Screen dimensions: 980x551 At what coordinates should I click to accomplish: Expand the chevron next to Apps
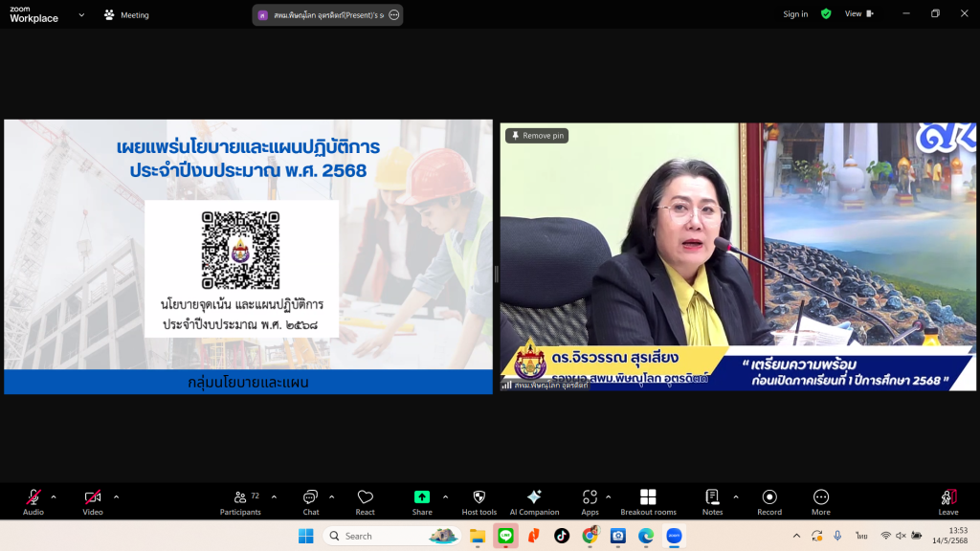tap(608, 497)
